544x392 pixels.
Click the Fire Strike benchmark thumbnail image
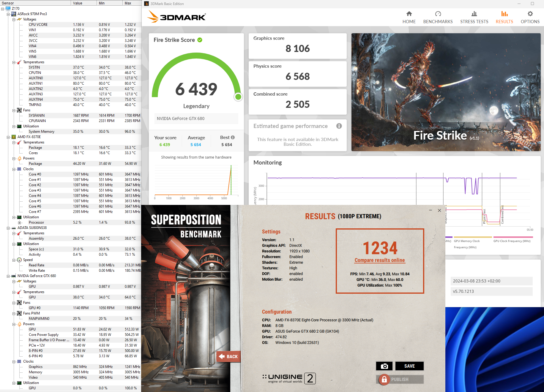pos(446,92)
